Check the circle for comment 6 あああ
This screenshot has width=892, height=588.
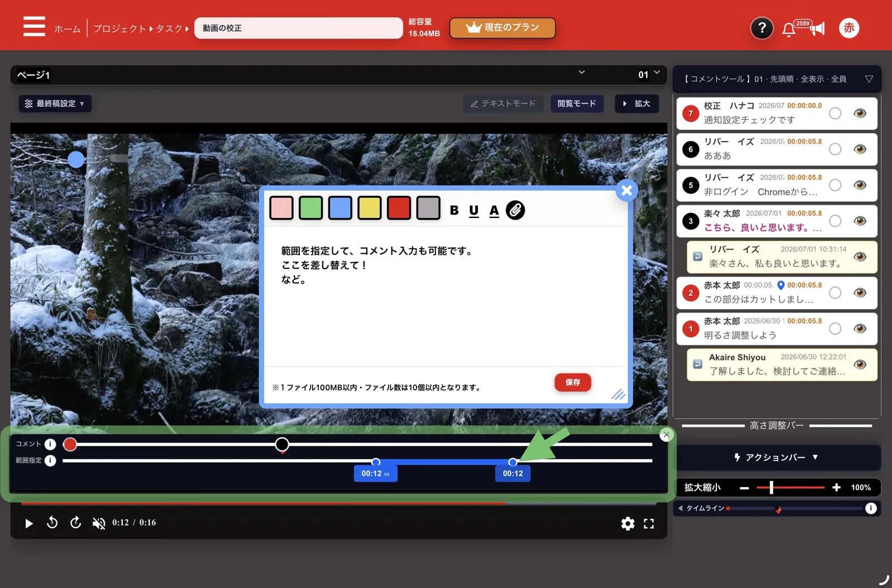pyautogui.click(x=835, y=149)
